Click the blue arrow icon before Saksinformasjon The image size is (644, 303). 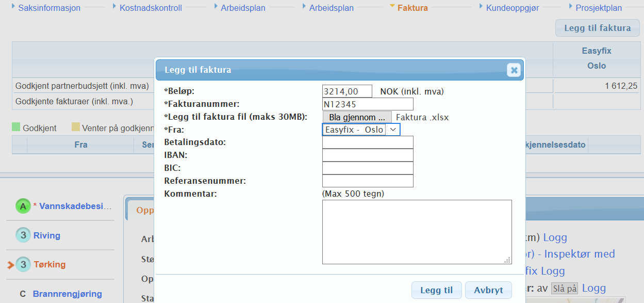[13, 7]
